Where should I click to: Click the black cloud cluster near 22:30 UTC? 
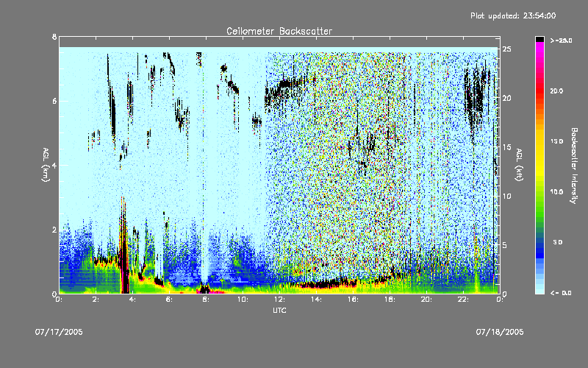coord(476,96)
